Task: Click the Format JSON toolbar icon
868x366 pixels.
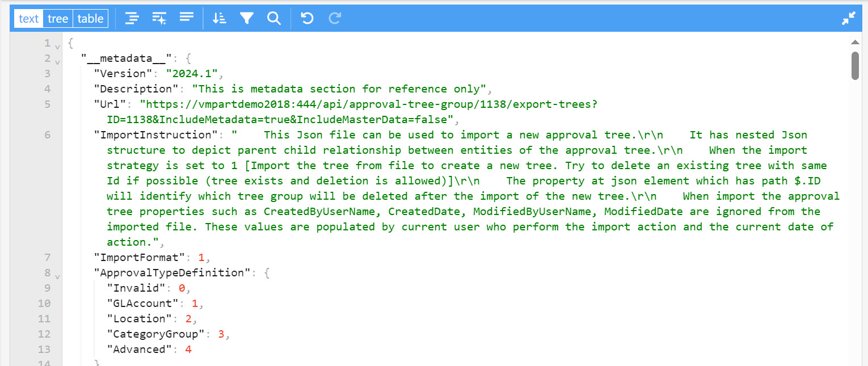Action: (132, 18)
